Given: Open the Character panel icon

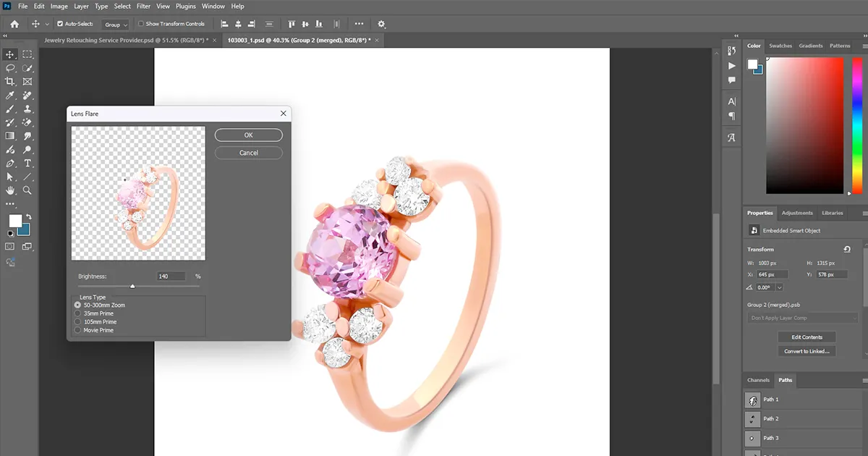Looking at the screenshot, I should click(732, 101).
